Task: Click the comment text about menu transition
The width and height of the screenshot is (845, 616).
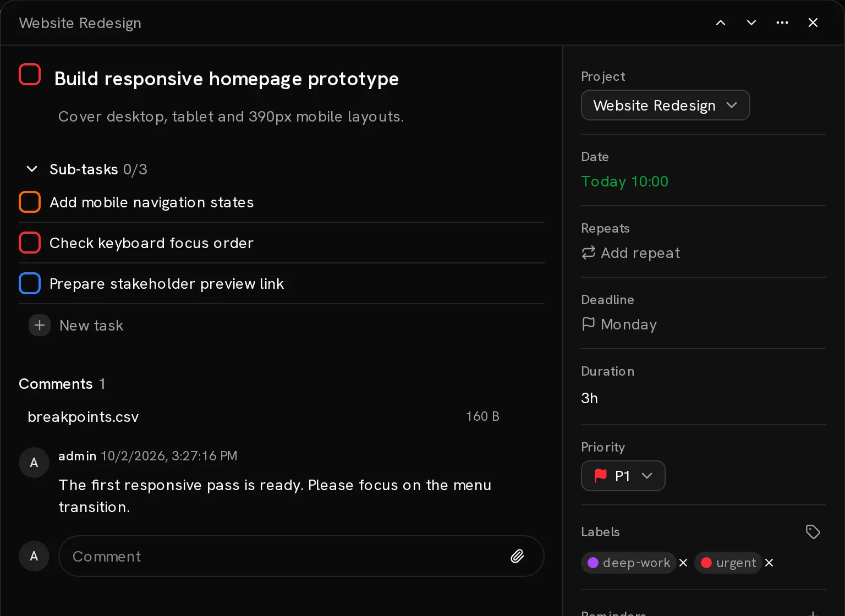Action: 275,496
